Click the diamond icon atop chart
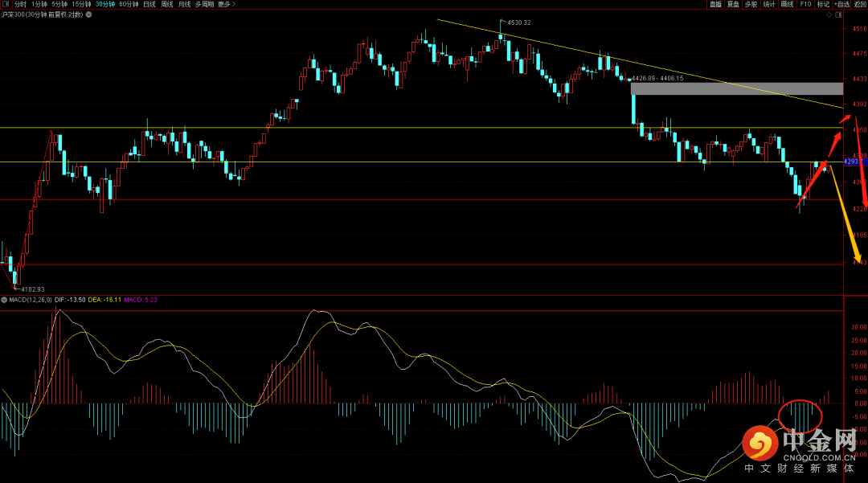Image resolution: width=868 pixels, height=483 pixels. click(x=829, y=15)
